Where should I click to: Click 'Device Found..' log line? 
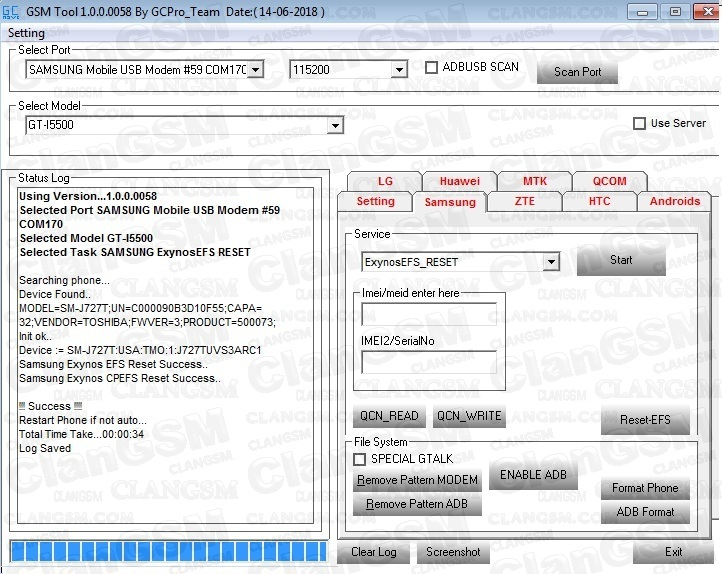(55, 294)
